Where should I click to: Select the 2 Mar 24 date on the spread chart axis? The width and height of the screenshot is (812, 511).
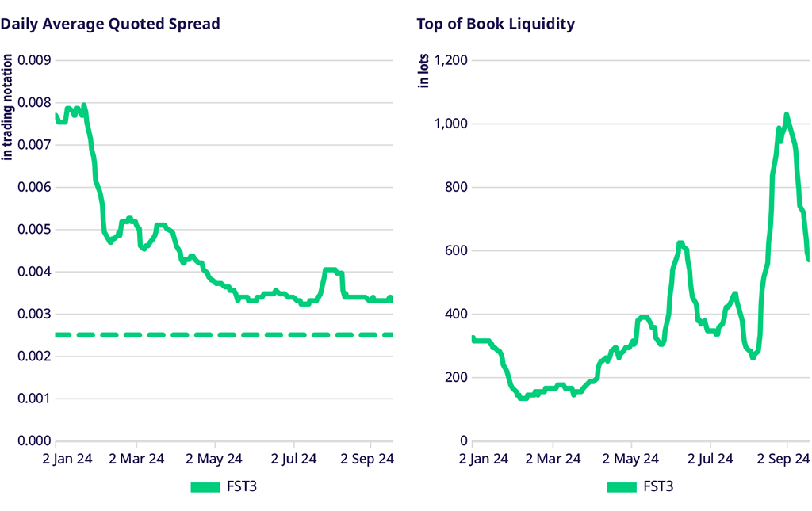[136, 459]
